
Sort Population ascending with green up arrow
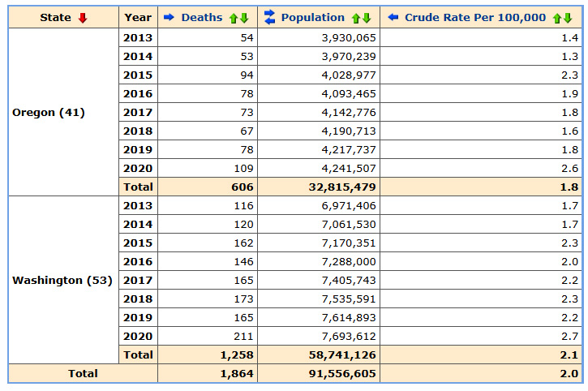click(x=356, y=18)
